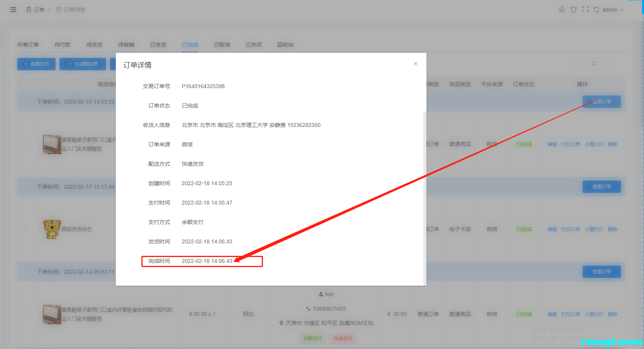Image resolution: width=644 pixels, height=349 pixels.
Task: Click 小票打印 in tian's order row
Action: 594,314
